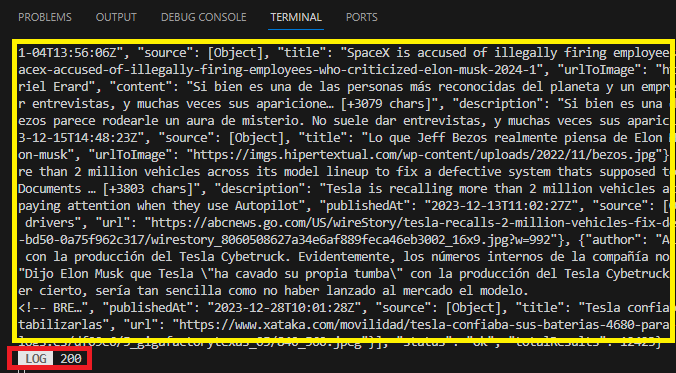The width and height of the screenshot is (676, 373).
Task: Click "paying attention when they use Autopilot" text
Action: click(159, 206)
